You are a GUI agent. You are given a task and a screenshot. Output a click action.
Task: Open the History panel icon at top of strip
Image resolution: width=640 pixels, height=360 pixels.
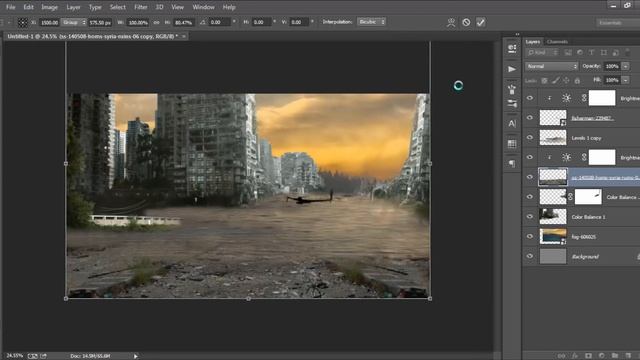click(512, 49)
